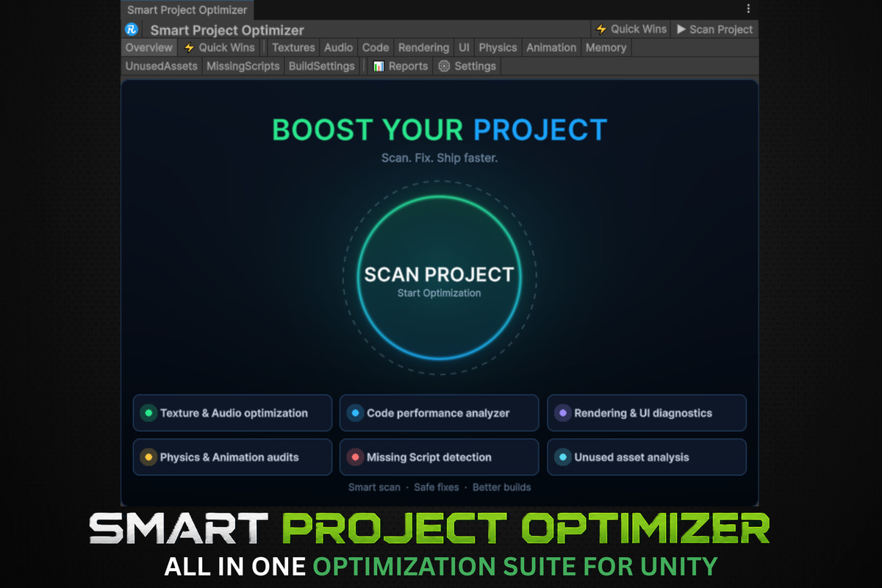The height and width of the screenshot is (588, 882).
Task: Click the BOOST YOUR PROJECT heading
Action: (440, 130)
